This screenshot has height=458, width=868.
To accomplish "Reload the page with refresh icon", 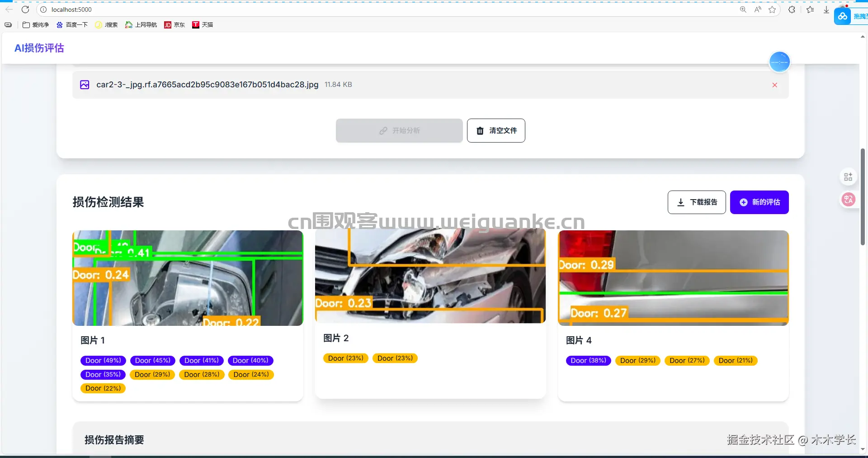I will pyautogui.click(x=25, y=10).
